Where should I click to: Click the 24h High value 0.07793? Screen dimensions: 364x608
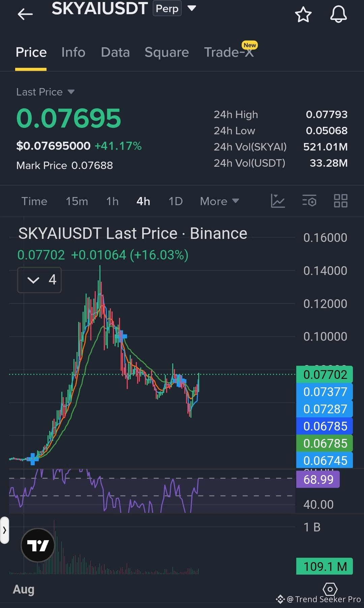(x=327, y=114)
